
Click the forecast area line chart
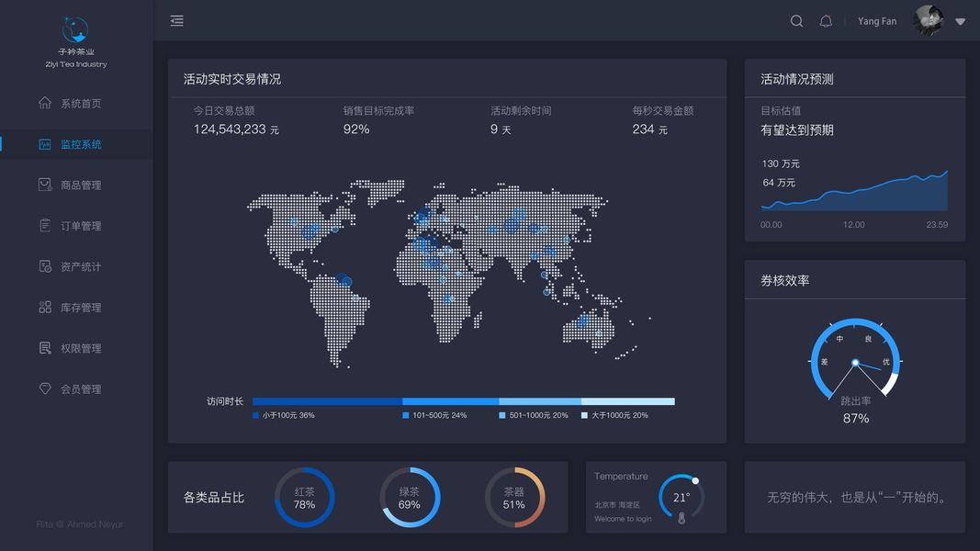[854, 190]
